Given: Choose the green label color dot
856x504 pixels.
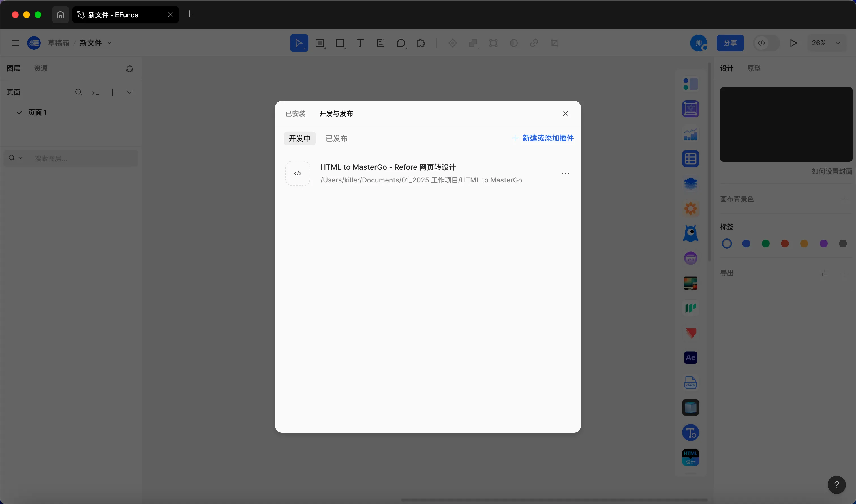Looking at the screenshot, I should point(765,244).
